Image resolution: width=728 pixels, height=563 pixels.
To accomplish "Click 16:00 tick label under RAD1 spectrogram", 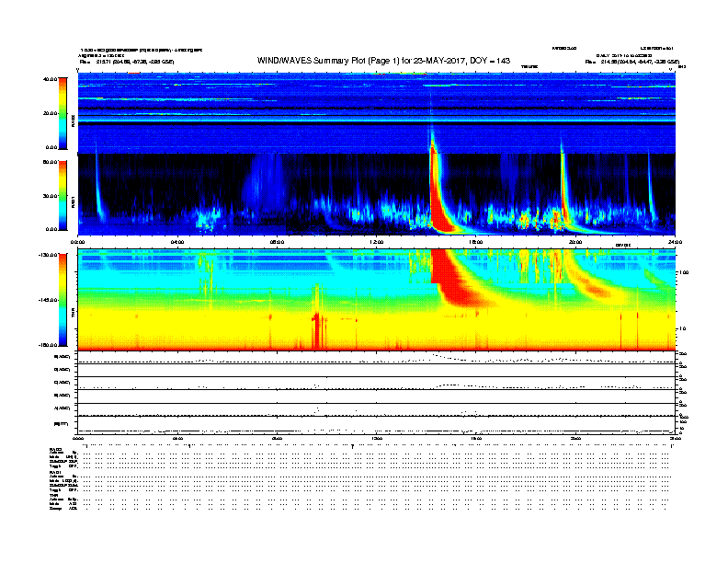I will point(476,242).
